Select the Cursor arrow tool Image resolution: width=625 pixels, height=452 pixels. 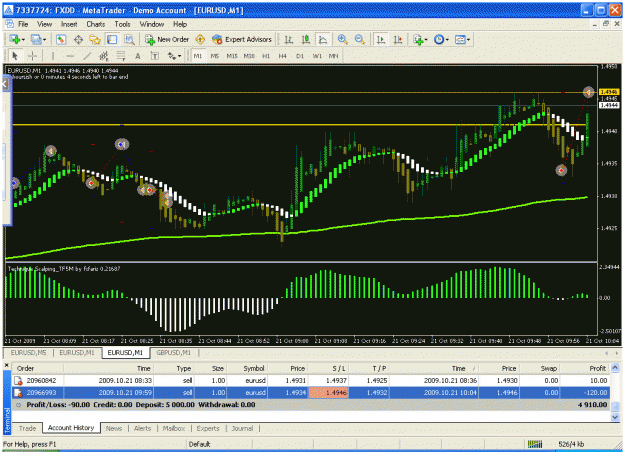(x=15, y=56)
